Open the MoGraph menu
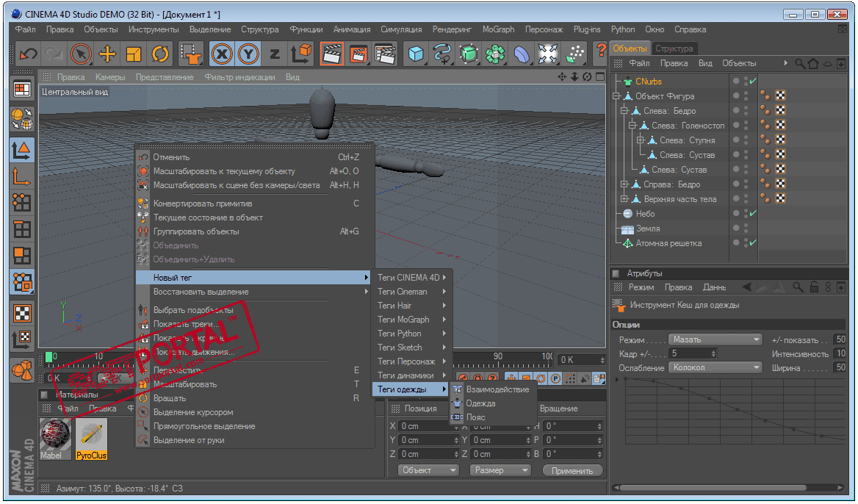858x504 pixels. (x=498, y=29)
